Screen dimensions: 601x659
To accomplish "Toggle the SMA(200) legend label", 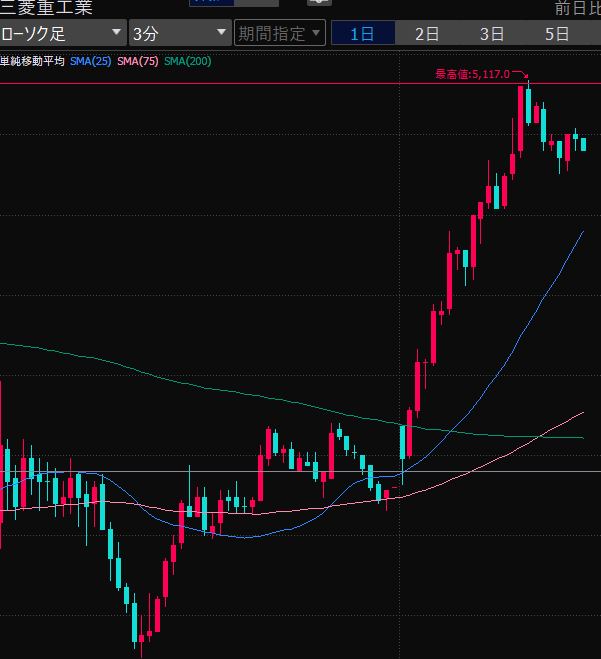I will click(x=187, y=62).
